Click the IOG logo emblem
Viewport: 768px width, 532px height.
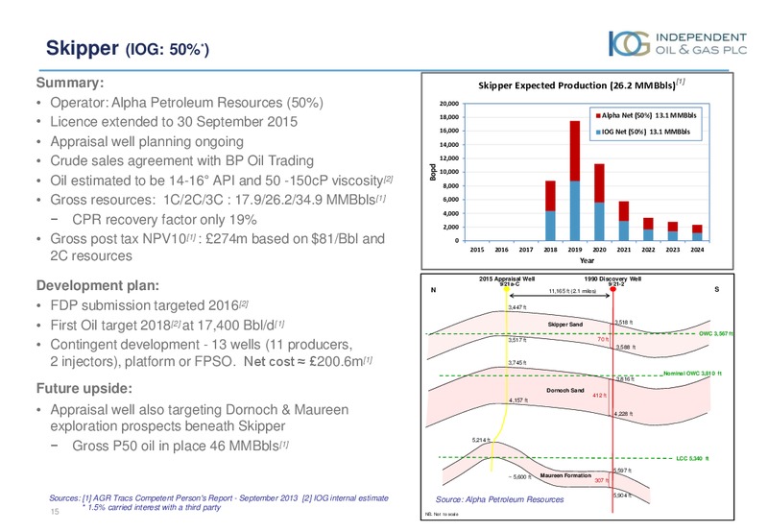[629, 43]
